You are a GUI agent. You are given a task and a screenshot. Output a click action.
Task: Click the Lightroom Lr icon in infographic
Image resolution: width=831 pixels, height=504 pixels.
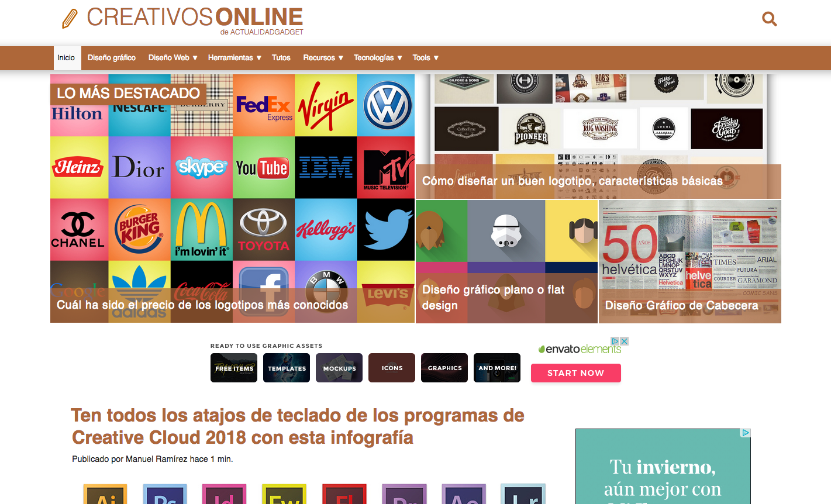[523, 494]
